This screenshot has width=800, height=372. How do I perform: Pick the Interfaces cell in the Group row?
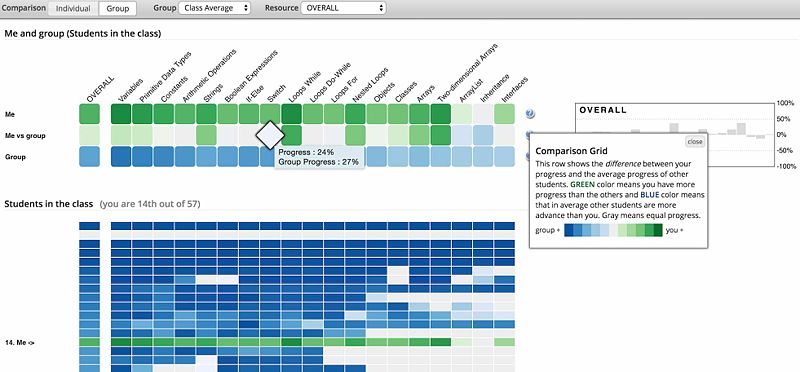504,157
